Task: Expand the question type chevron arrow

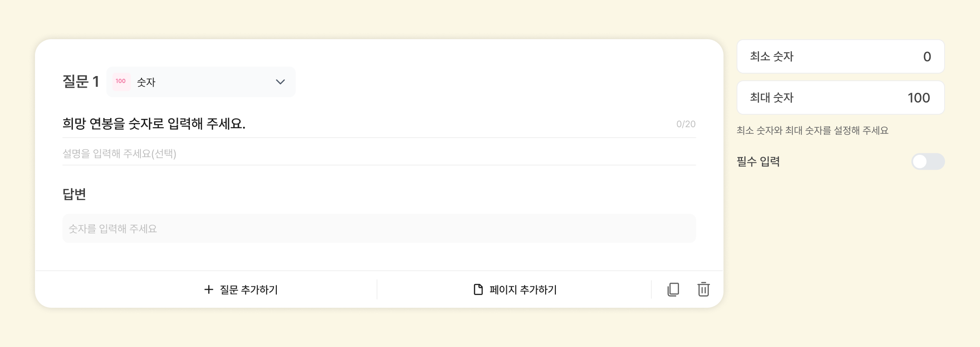Action: coord(280,82)
